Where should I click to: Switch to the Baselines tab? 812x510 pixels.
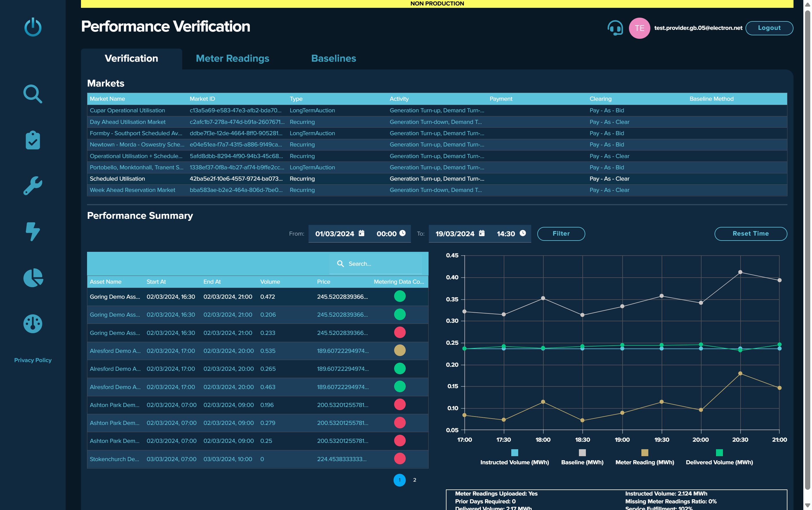point(333,59)
